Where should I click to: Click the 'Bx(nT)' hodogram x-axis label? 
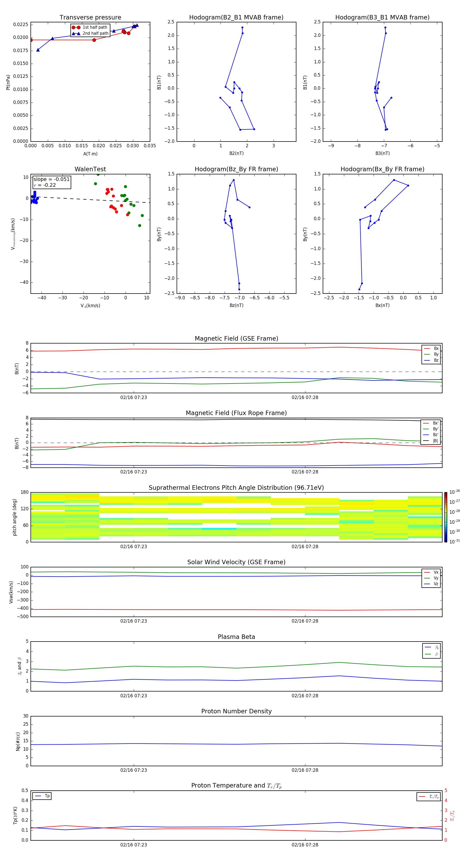[x=382, y=305]
